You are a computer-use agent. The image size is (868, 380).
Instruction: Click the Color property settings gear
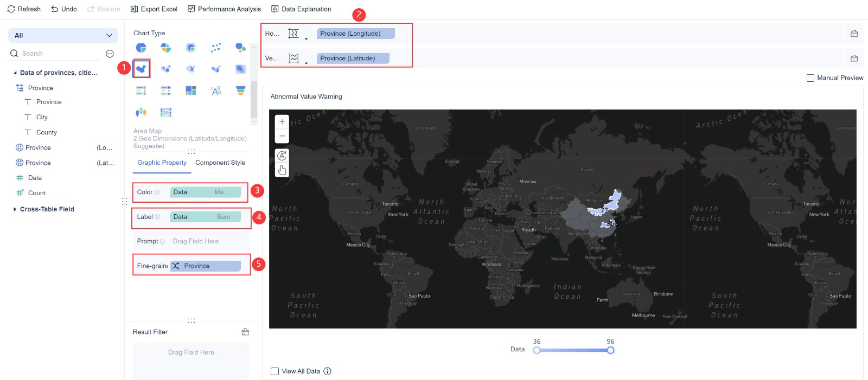(x=157, y=192)
